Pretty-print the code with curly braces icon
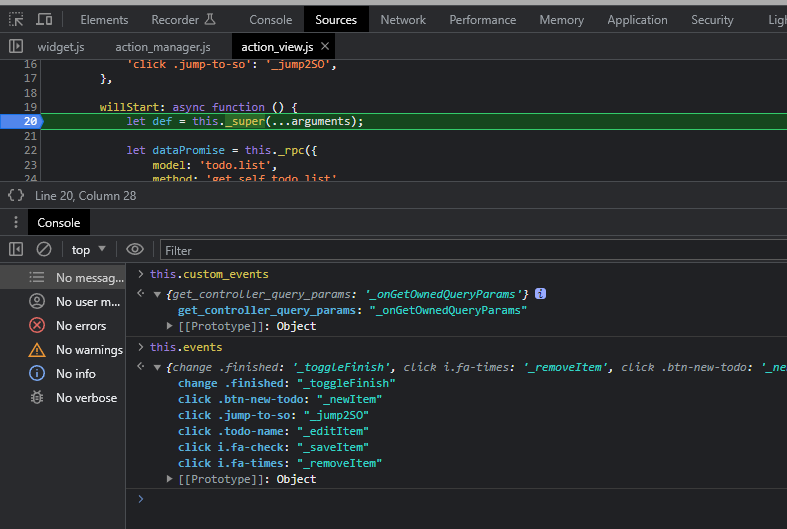 coord(16,195)
